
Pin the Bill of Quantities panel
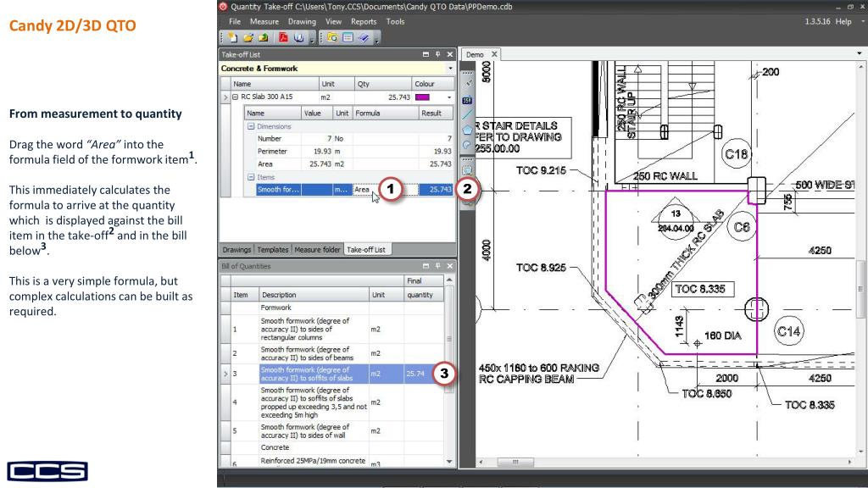pos(438,266)
